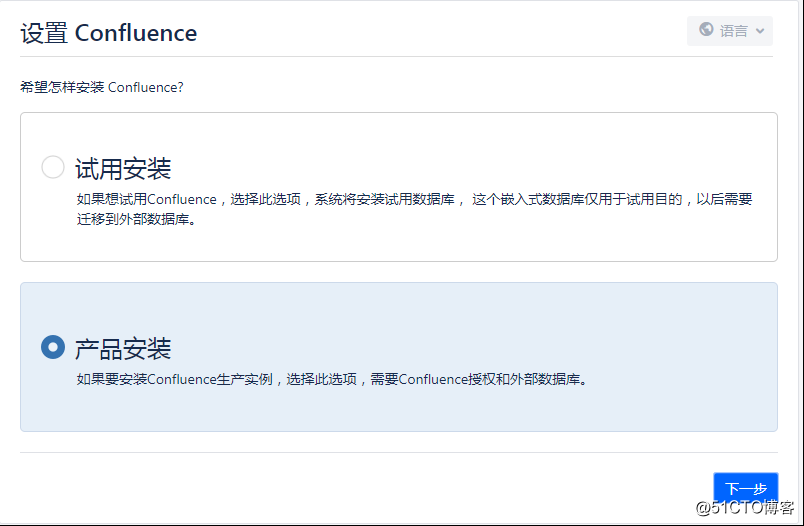Click the trial description starting 如果想试用Confluence
This screenshot has width=804, height=526.
tap(414, 209)
